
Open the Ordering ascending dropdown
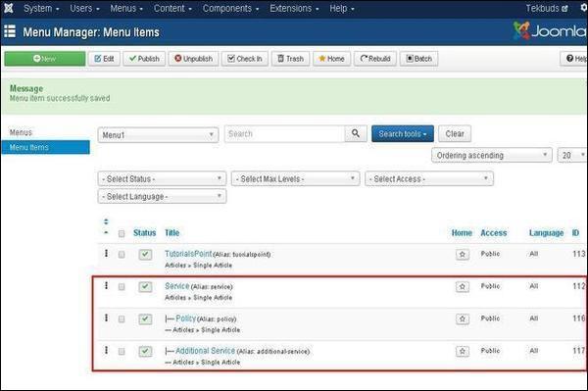pos(492,155)
